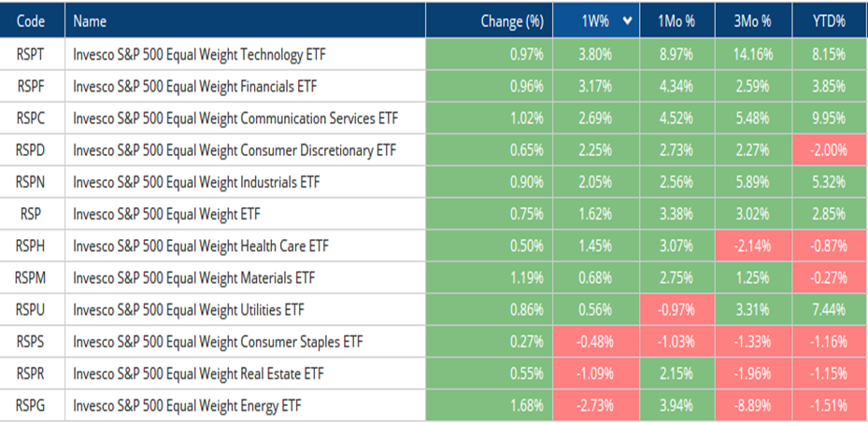
Task: Sort table by Name column header
Action: point(90,21)
